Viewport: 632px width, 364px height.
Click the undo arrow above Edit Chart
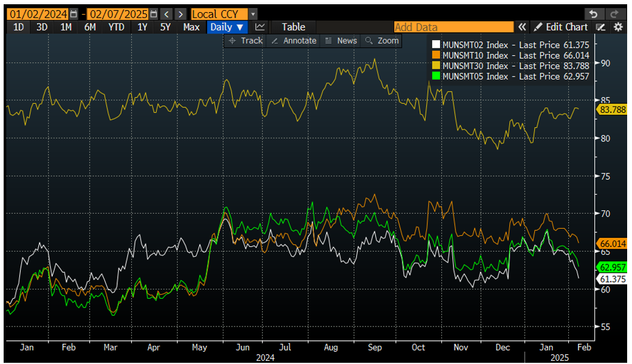[592, 13]
